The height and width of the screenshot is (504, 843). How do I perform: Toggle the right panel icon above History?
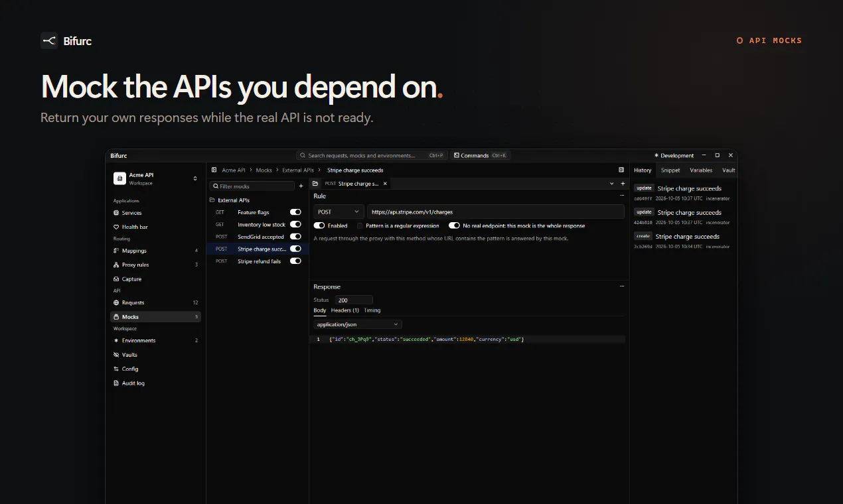621,170
